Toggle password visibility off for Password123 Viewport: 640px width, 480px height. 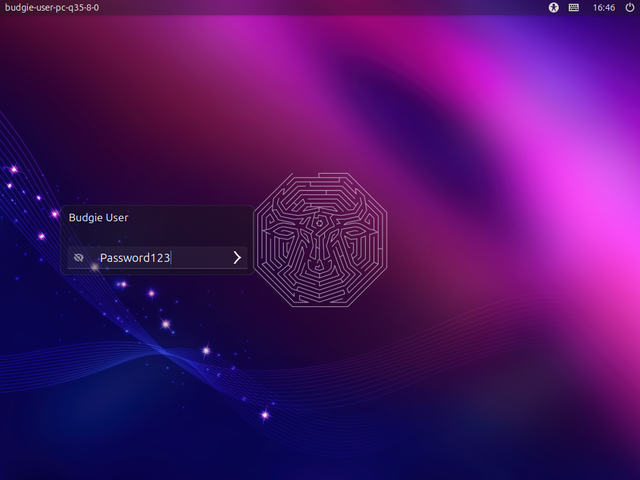point(79,258)
